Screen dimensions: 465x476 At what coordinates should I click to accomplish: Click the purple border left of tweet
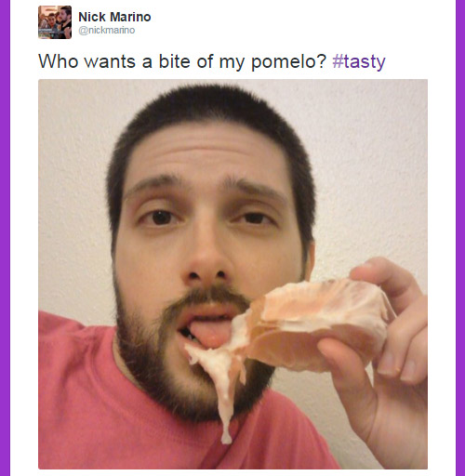(x=5, y=238)
